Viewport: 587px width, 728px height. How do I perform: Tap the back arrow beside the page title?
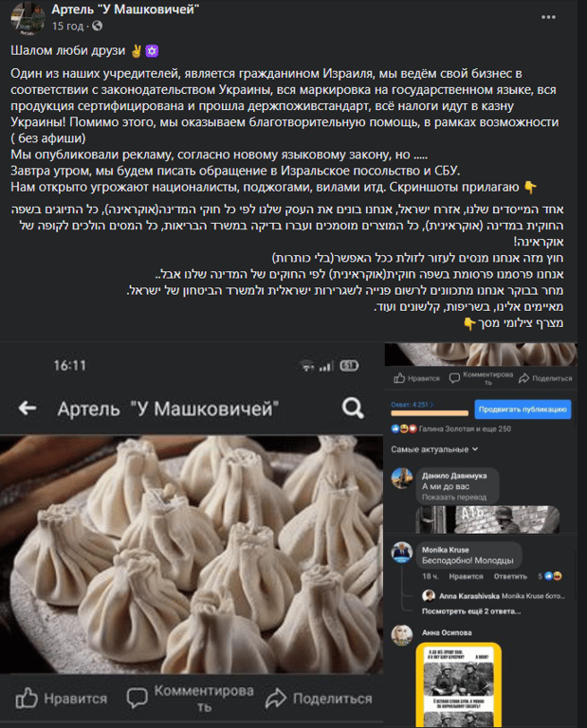coord(27,409)
